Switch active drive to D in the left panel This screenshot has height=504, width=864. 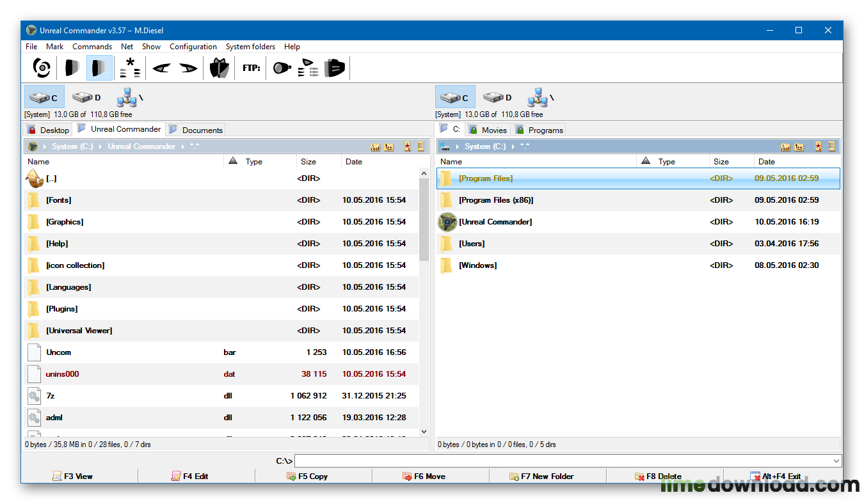(x=85, y=97)
